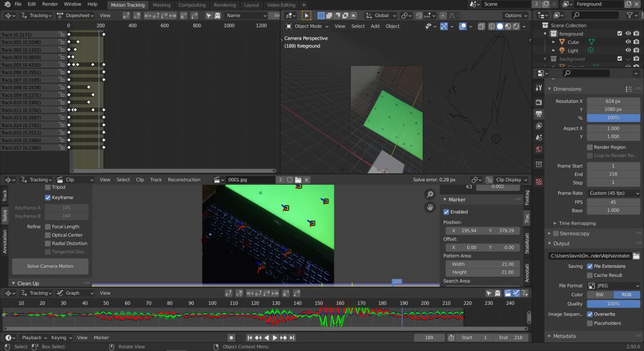Open the Output properties tab icon
The height and width of the screenshot is (351, 644).
(x=538, y=114)
